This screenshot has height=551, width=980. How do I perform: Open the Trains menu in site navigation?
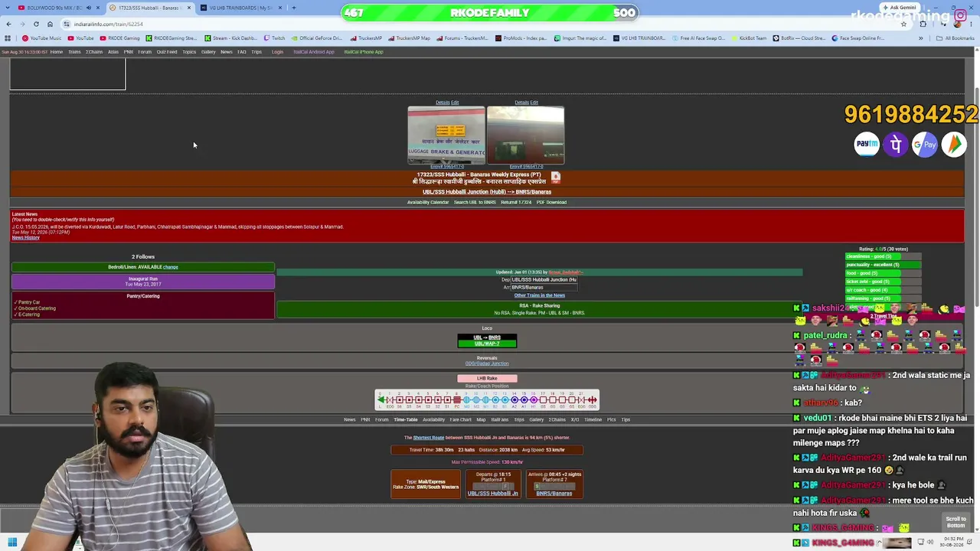pos(74,52)
